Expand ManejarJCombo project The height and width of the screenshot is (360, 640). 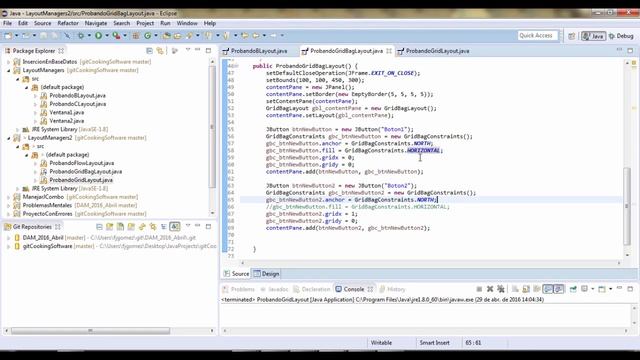9,197
